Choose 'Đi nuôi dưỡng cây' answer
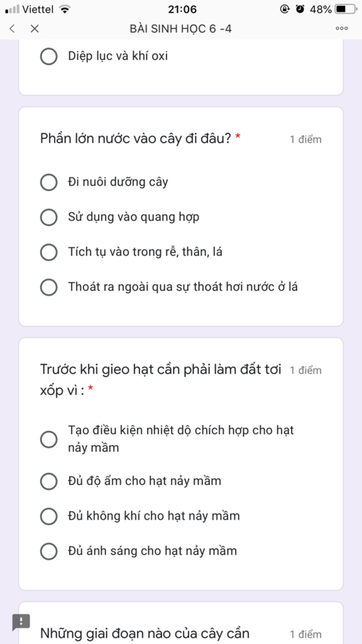Viewport: 362px width, 644px height. click(x=49, y=182)
